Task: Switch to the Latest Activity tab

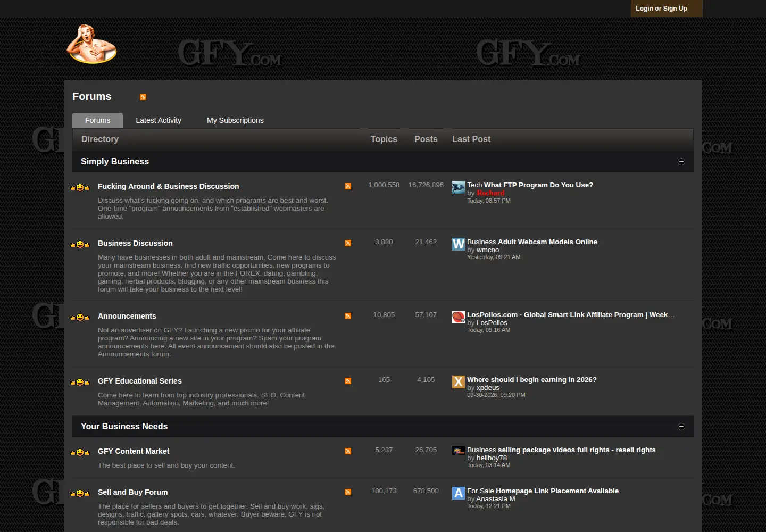Action: coord(159,120)
